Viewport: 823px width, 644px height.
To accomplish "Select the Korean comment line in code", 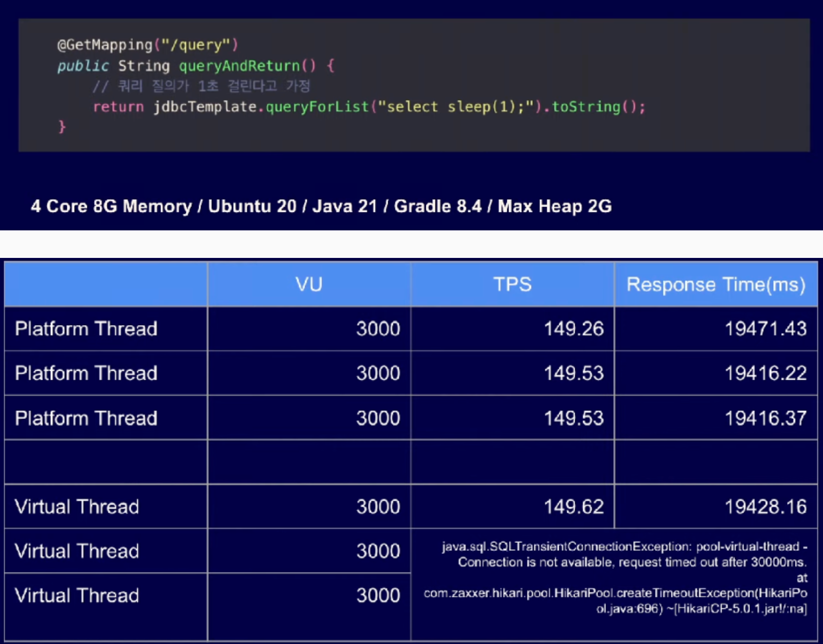I will coord(201,86).
